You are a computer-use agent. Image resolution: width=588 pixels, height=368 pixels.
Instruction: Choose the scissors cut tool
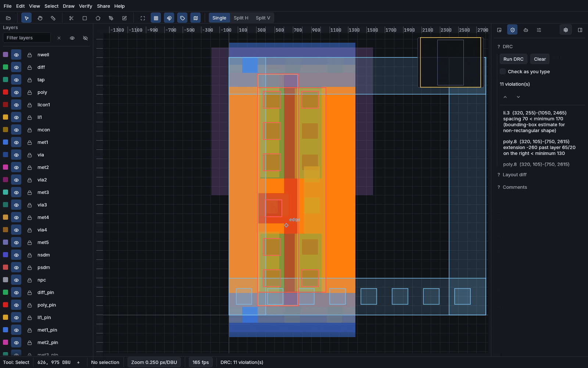(x=71, y=18)
